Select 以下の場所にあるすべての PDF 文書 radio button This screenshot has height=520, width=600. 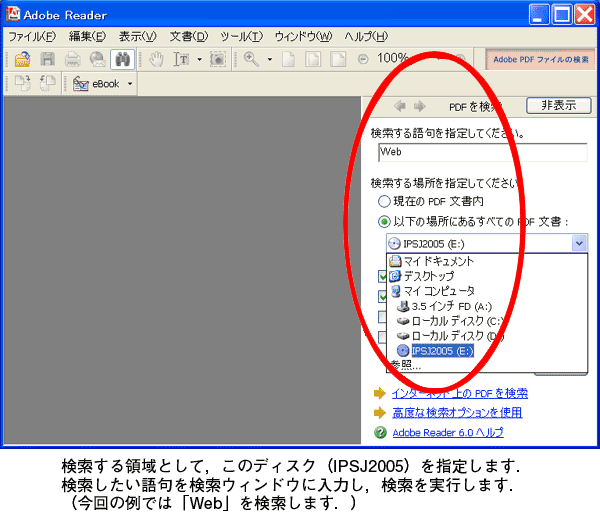click(384, 222)
